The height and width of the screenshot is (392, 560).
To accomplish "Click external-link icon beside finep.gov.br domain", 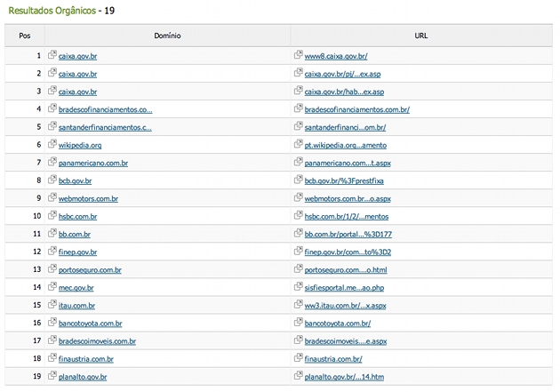I will [52, 251].
